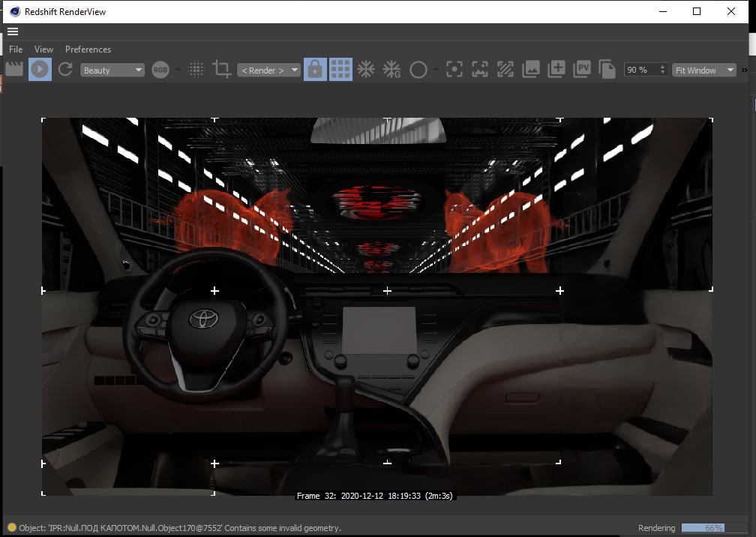Click the add snapshot plus icon

556,69
